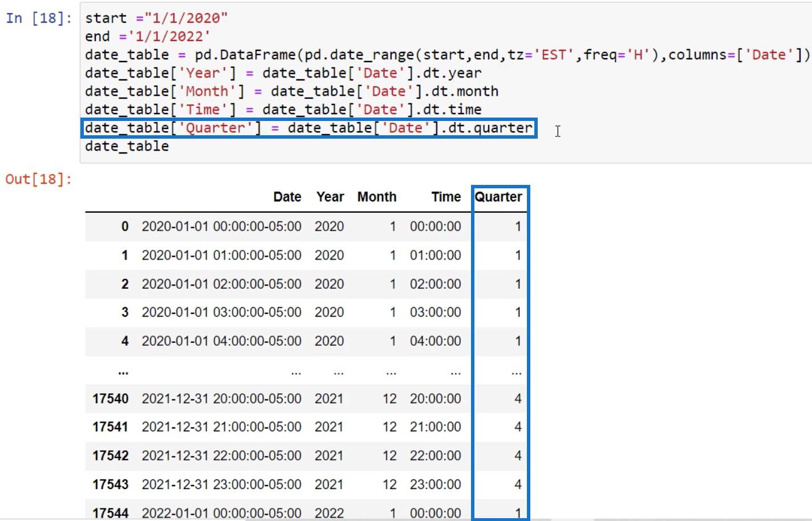Click Year value 2021 in row 17540
The image size is (812, 521).
(x=330, y=398)
